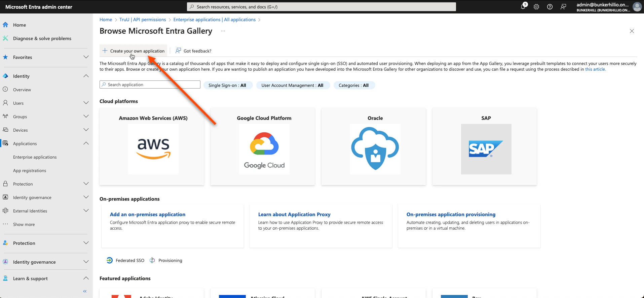Viewport: 644px width, 298px height.
Task: Expand the Groups chevron
Action: pos(86,116)
